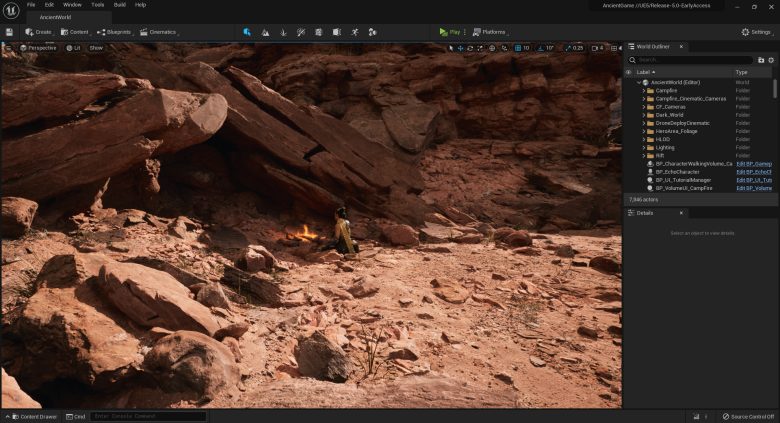Open the Platforms dropdown

pos(489,32)
